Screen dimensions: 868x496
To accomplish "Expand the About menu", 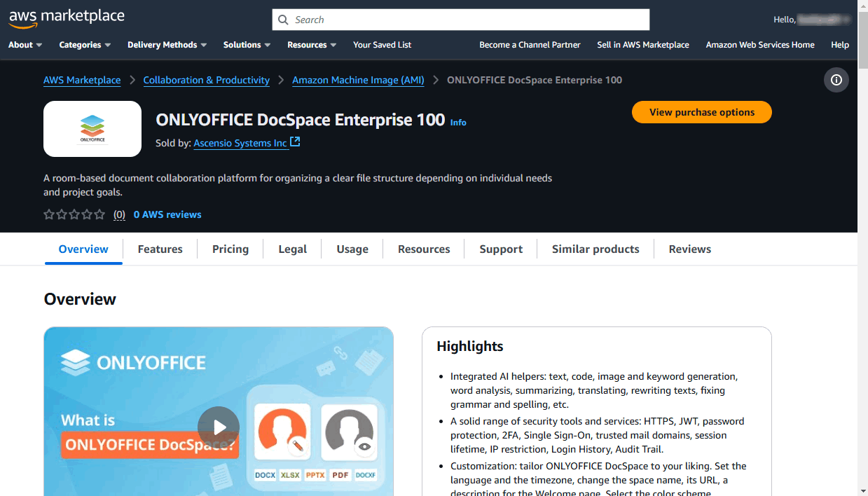I will pyautogui.click(x=25, y=45).
